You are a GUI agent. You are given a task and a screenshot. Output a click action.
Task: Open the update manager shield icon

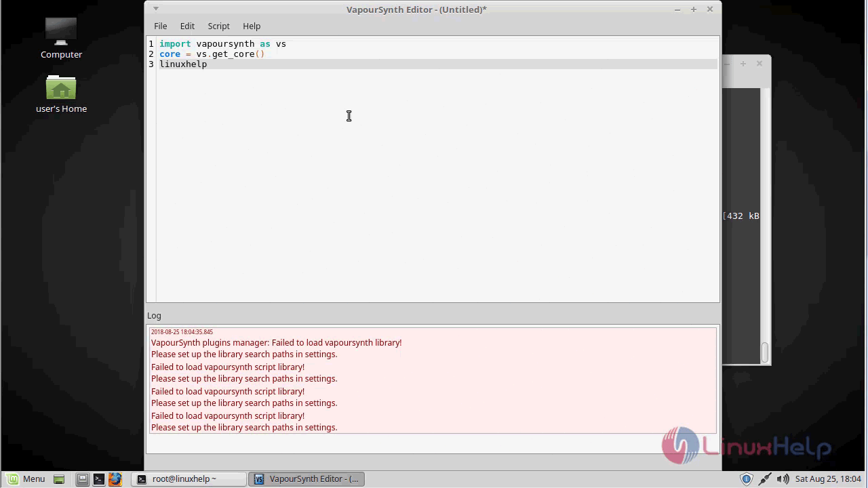[x=746, y=479]
